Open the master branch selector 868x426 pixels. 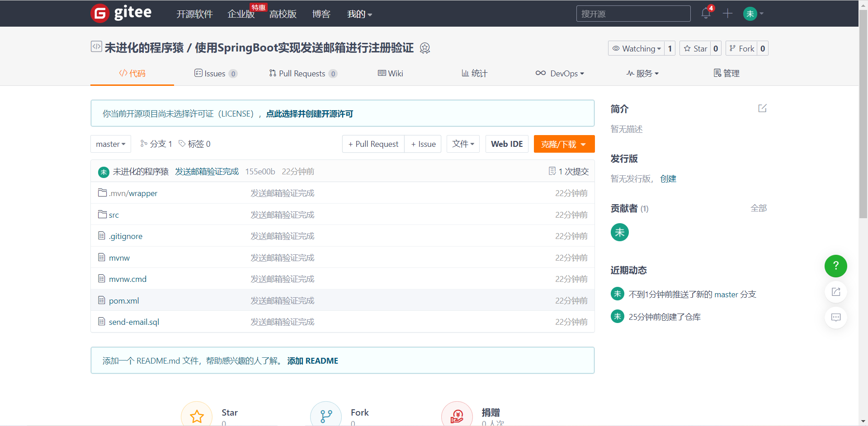[111, 144]
